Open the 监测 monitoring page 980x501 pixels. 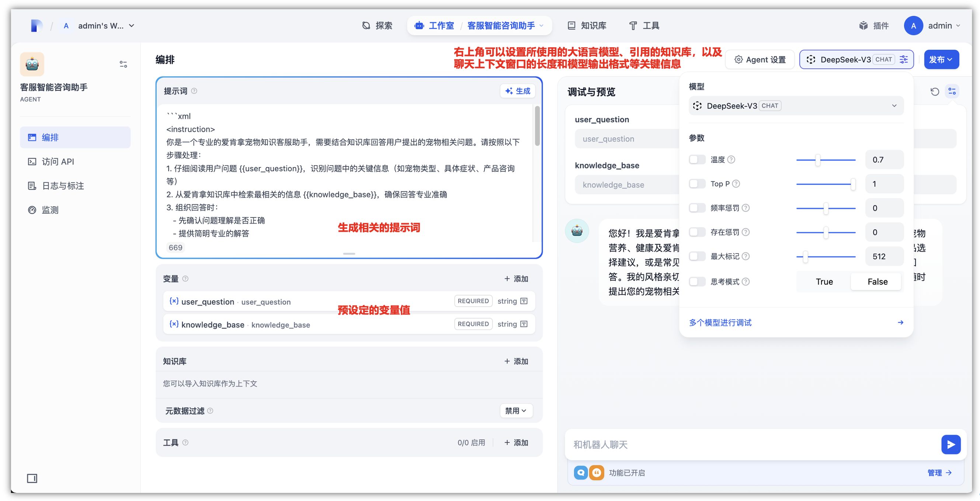50,210
